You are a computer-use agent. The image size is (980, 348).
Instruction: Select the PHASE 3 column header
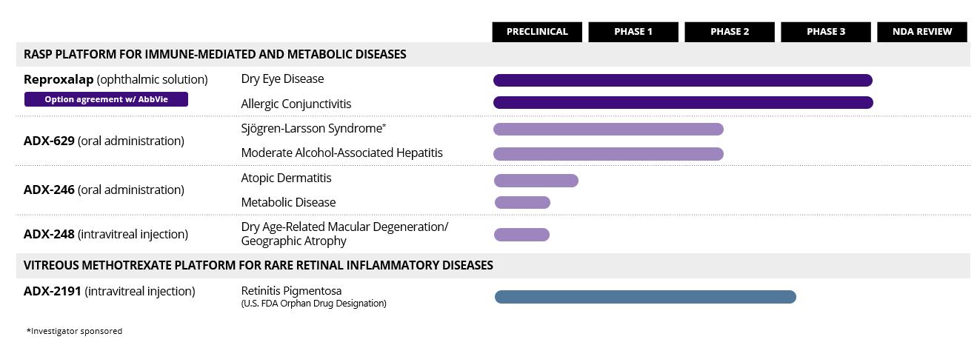826,32
